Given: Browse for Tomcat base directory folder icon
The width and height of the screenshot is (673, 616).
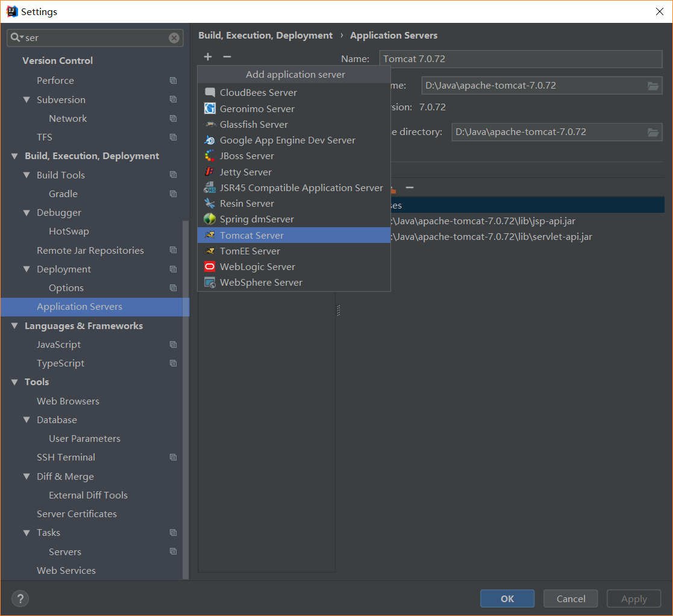Looking at the screenshot, I should 653,132.
